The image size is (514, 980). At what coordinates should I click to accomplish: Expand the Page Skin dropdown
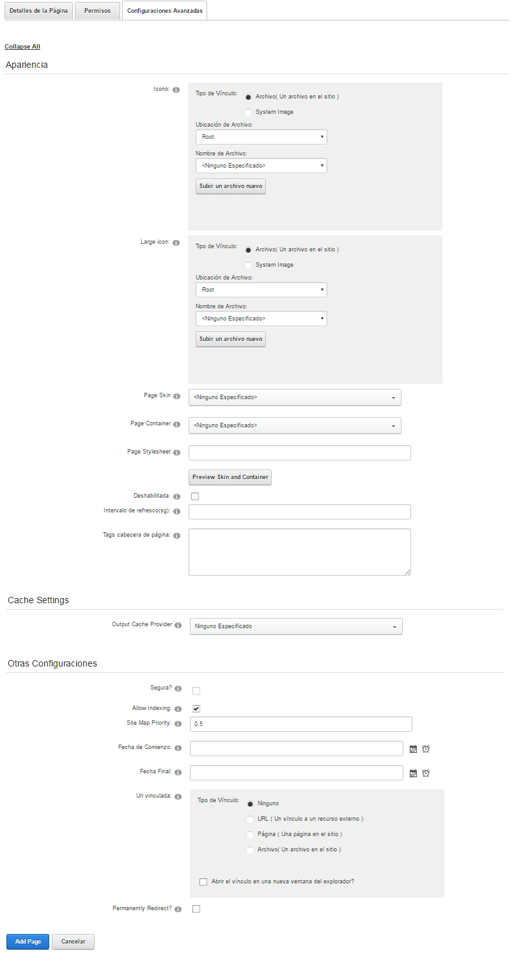(x=295, y=397)
